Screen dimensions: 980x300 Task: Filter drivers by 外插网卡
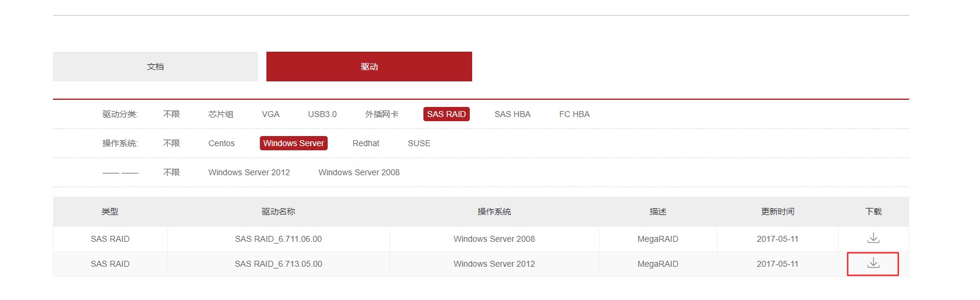tap(382, 114)
